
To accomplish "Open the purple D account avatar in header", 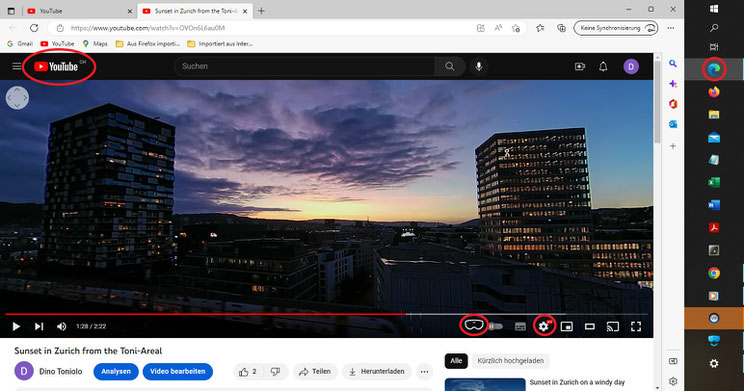I will (x=631, y=66).
